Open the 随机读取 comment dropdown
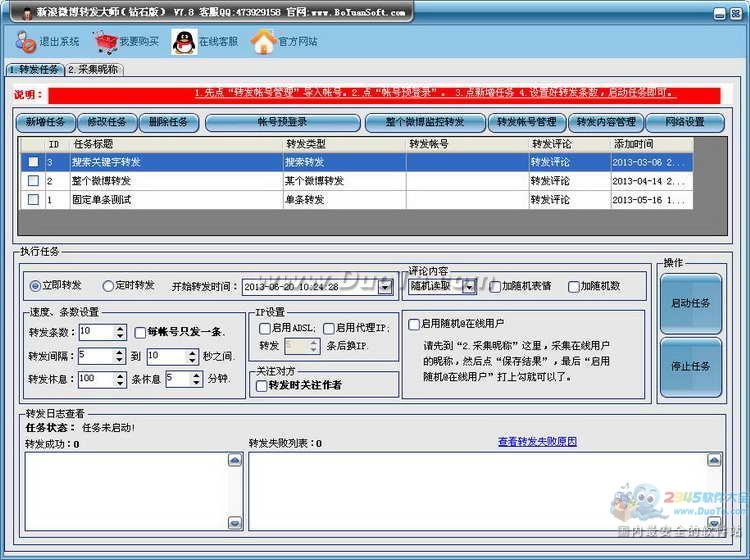 (x=470, y=286)
